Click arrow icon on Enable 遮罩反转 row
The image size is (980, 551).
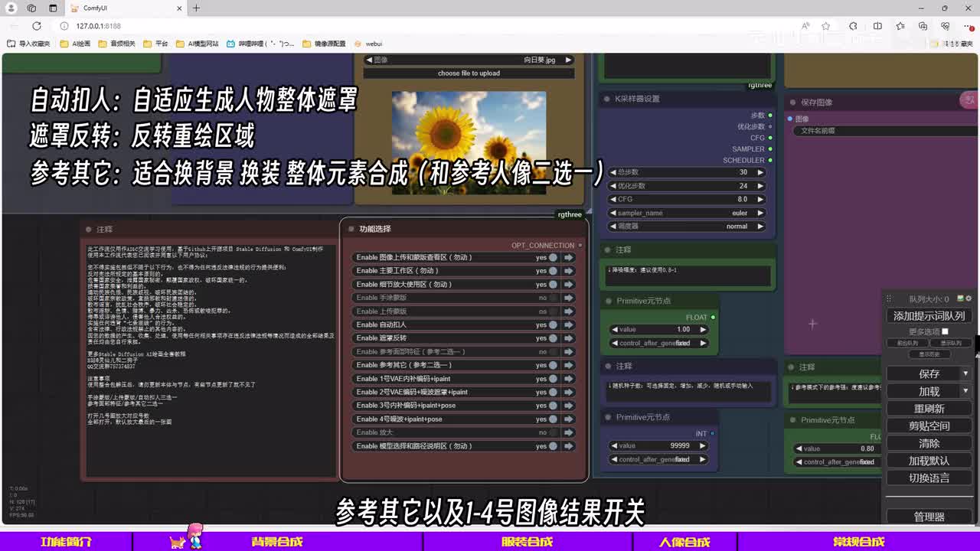tap(569, 338)
